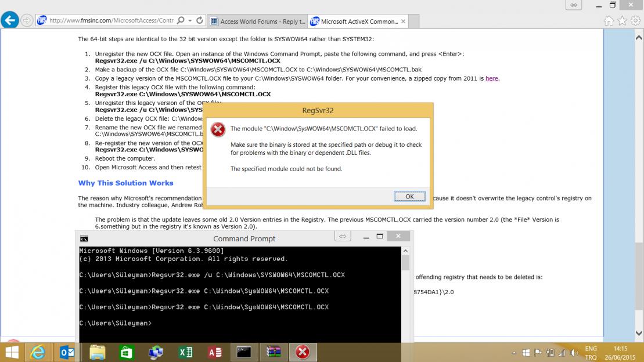Click Command Prompt system menu icon
Image resolution: width=644 pixels, height=362 pixels.
pos(84,239)
